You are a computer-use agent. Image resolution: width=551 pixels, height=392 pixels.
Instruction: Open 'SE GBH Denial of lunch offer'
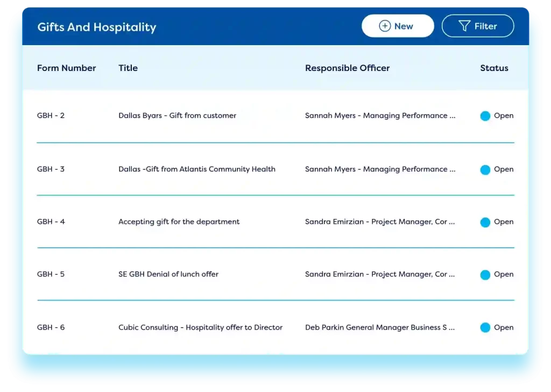pos(168,274)
